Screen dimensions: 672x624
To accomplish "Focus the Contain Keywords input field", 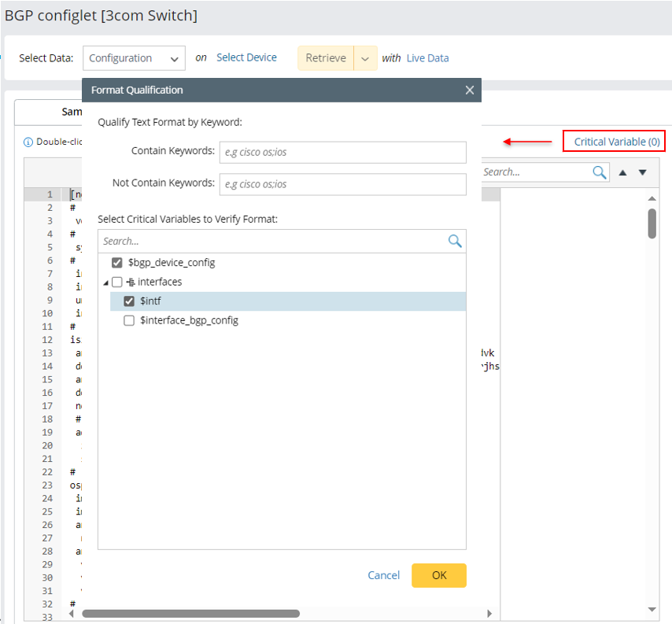I will [342, 153].
